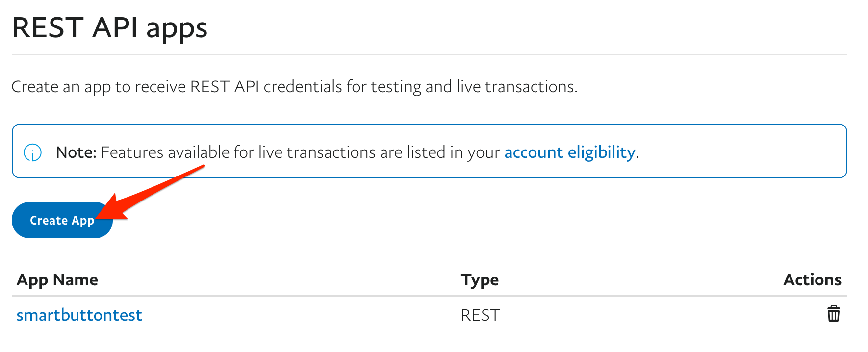Click the bold Note: label
Viewport: 868px width, 352px height.
76,152
